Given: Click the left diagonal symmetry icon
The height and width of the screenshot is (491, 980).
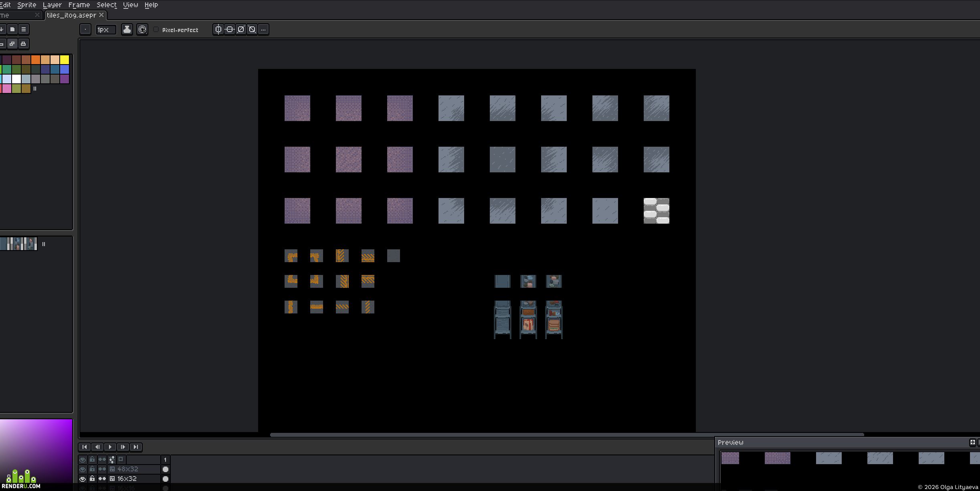Looking at the screenshot, I should [252, 30].
